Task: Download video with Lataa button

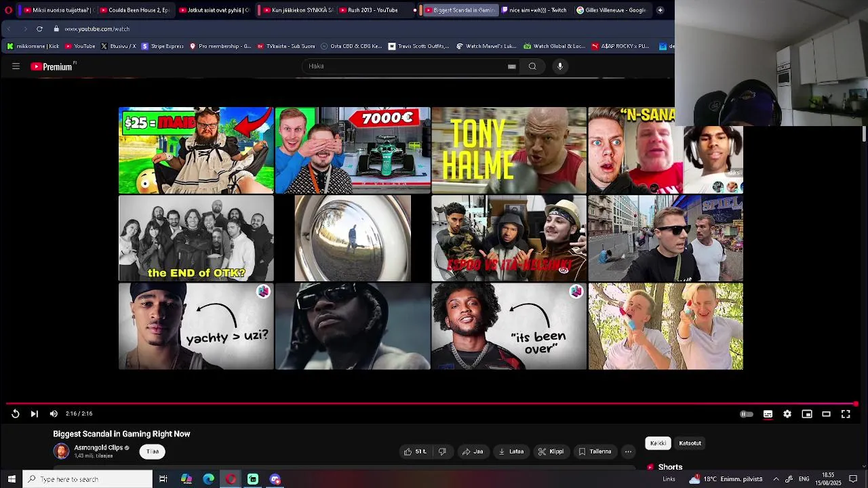Action: 511,451
